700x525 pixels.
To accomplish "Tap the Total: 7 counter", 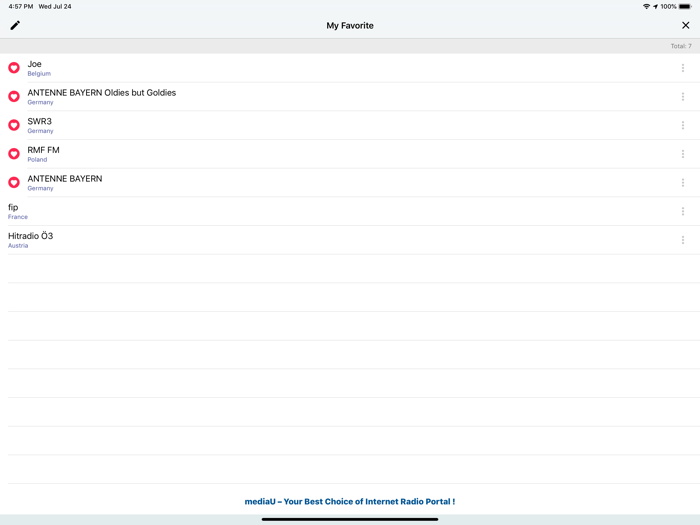I will 681,46.
